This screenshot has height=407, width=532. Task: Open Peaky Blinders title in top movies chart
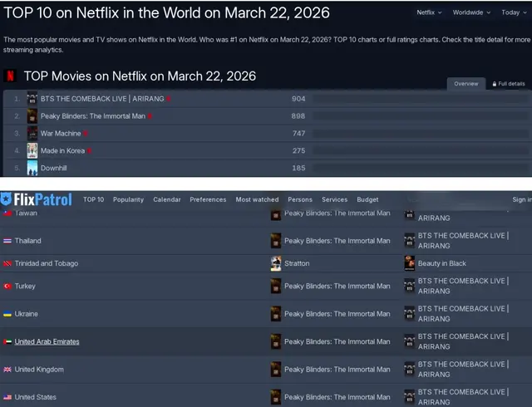point(93,116)
